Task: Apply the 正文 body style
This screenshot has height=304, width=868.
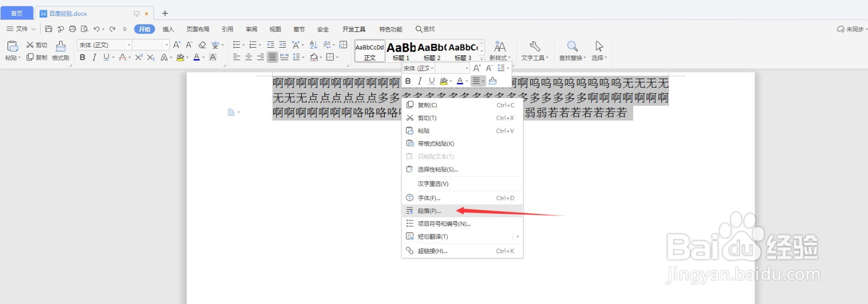Action: [370, 51]
